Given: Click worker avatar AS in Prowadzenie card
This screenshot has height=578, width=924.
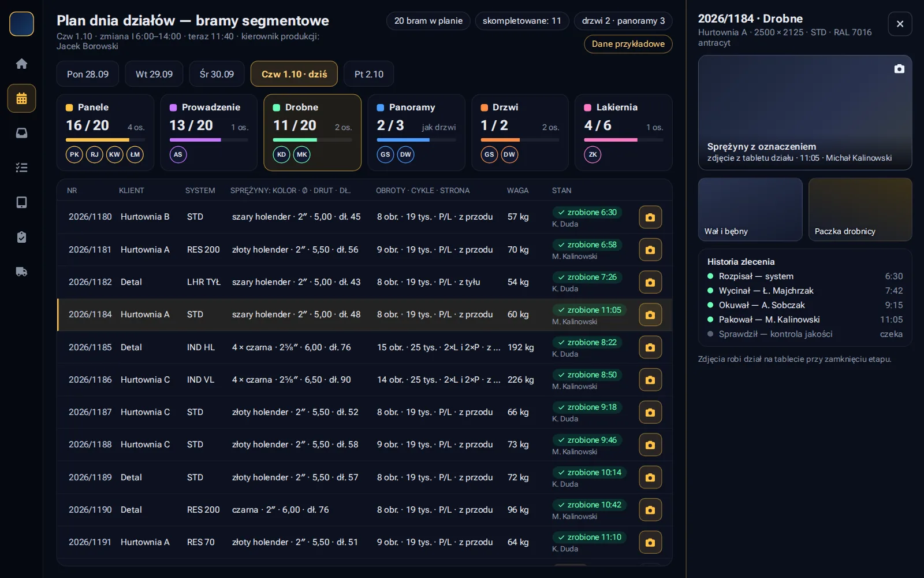Looking at the screenshot, I should tap(178, 154).
